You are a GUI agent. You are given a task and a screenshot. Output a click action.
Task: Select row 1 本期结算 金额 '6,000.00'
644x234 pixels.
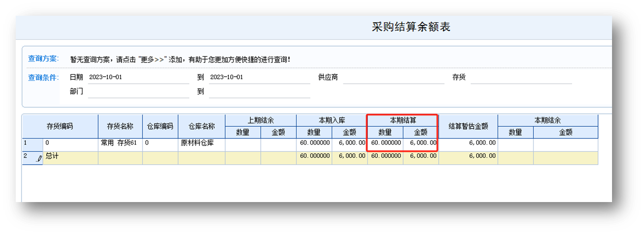[420, 145]
